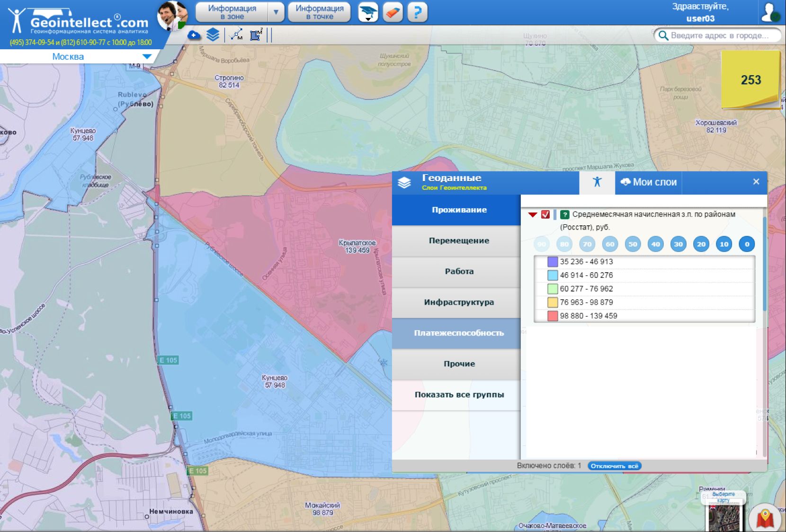Click the Геоданные panel vertical scrollbar
This screenshot has width=786, height=532.
click(764, 265)
